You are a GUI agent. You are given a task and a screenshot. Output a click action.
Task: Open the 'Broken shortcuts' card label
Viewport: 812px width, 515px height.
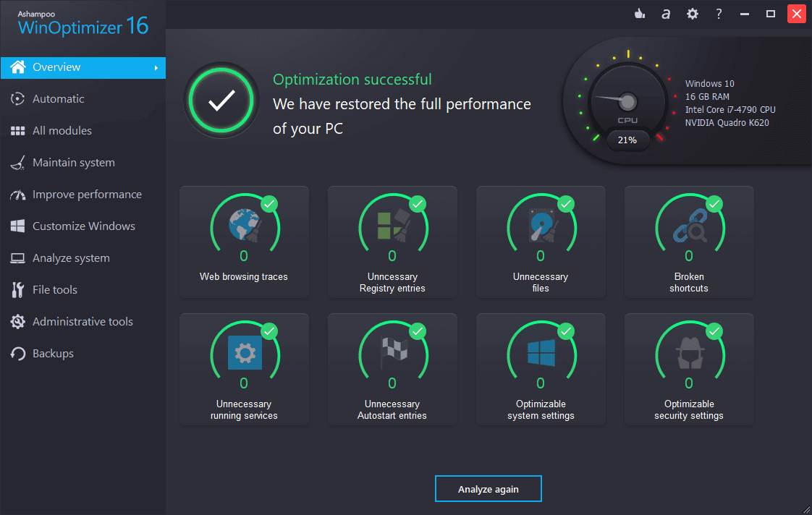pyautogui.click(x=689, y=283)
